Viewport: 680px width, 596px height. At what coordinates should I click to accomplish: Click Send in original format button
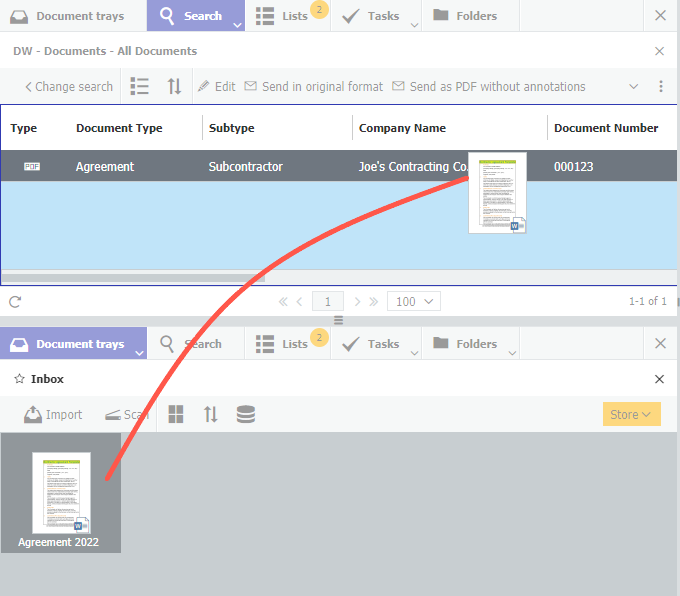(313, 87)
